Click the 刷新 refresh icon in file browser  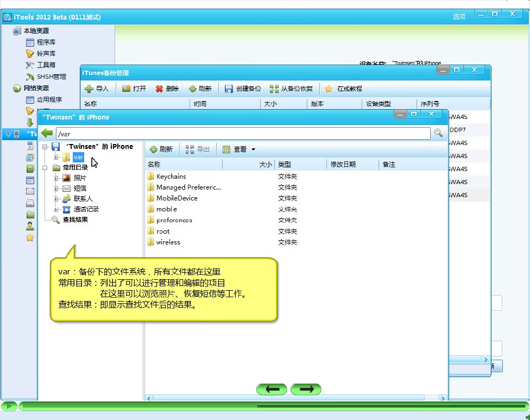pos(154,149)
